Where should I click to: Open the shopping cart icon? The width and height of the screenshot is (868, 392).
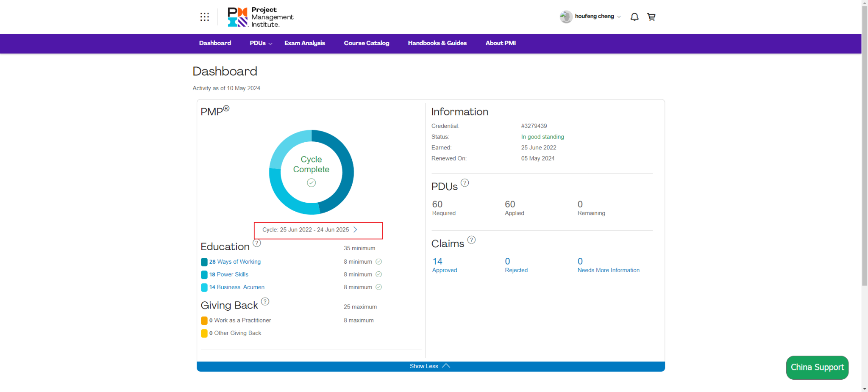(x=651, y=17)
